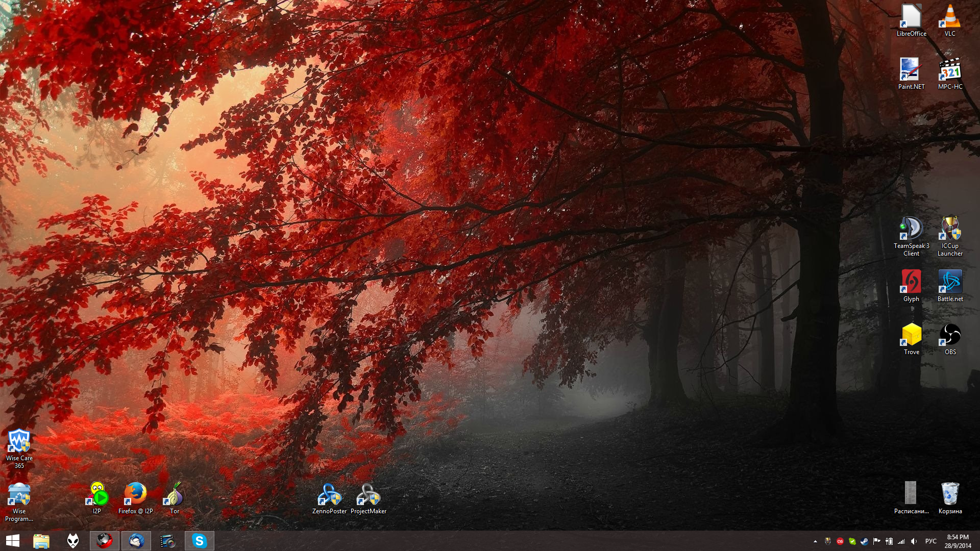Expand hidden system tray icons arrow
This screenshot has height=551, width=980.
pyautogui.click(x=815, y=541)
